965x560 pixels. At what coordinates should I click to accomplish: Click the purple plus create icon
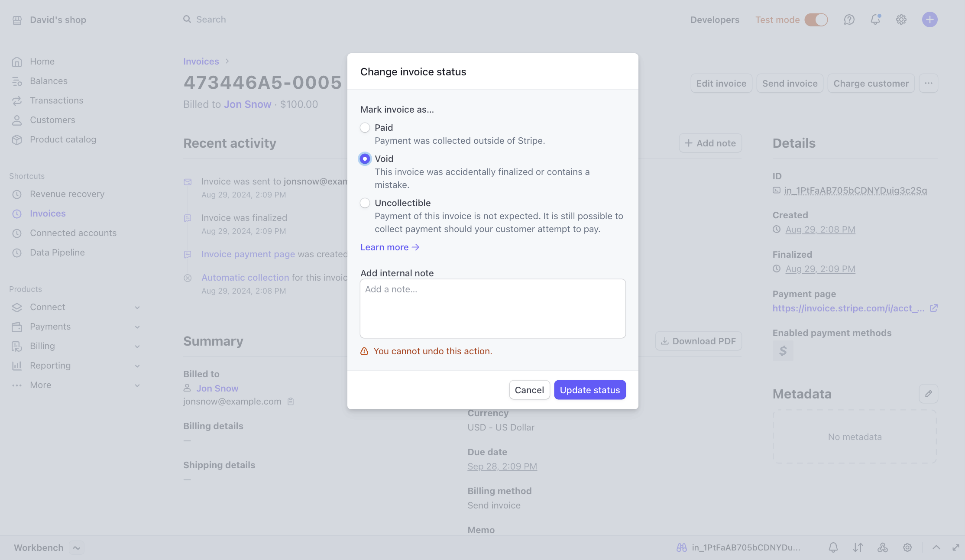point(929,19)
